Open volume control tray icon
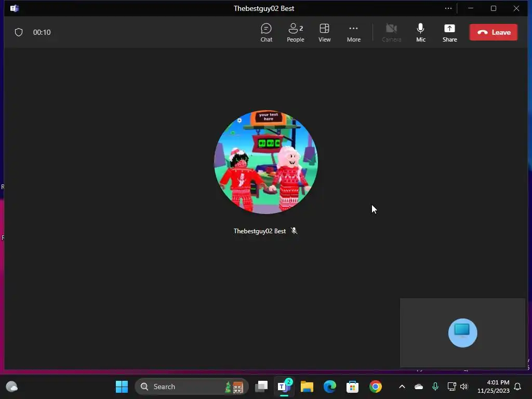 point(464,387)
